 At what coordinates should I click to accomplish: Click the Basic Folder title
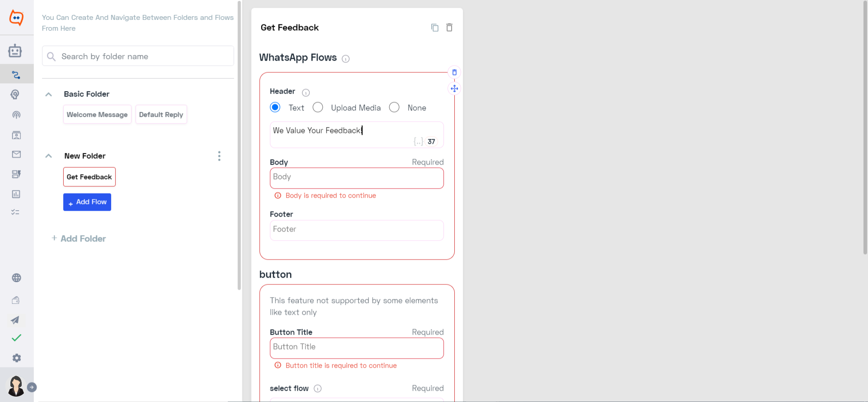click(86, 94)
